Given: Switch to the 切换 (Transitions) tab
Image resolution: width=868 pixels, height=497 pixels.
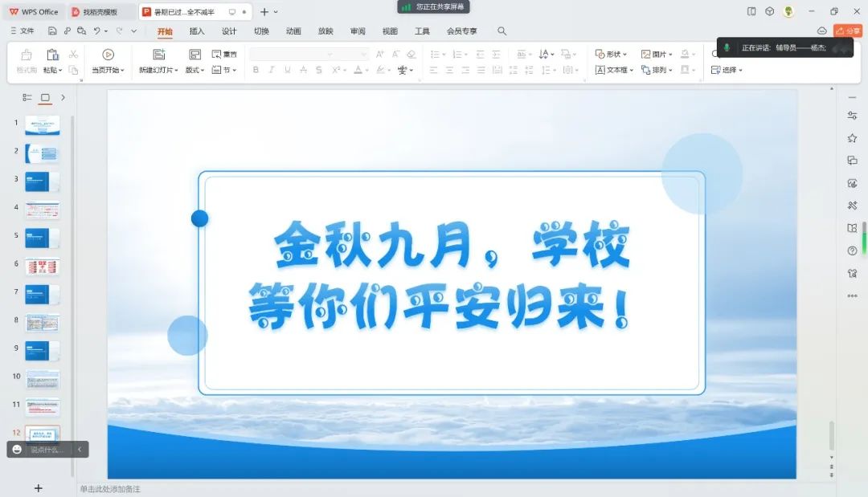Looking at the screenshot, I should tap(261, 31).
